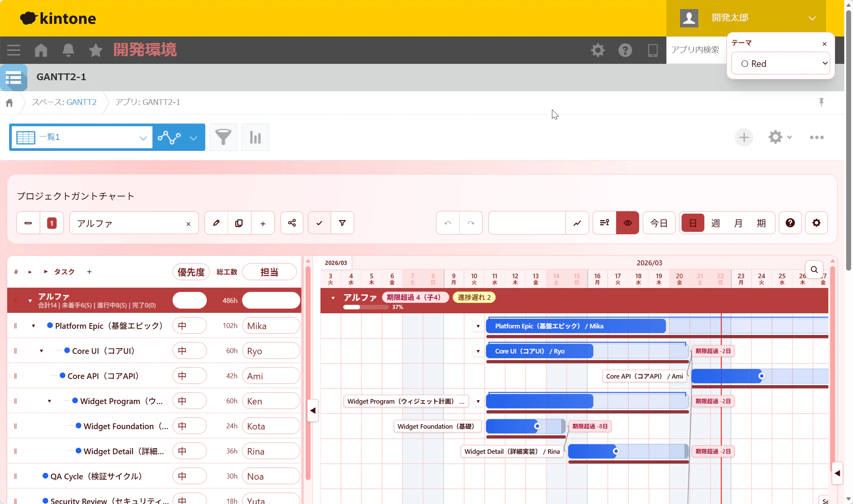The height and width of the screenshot is (504, 853).
Task: Open the GANTT2 space breadcrumb link
Action: (x=81, y=102)
